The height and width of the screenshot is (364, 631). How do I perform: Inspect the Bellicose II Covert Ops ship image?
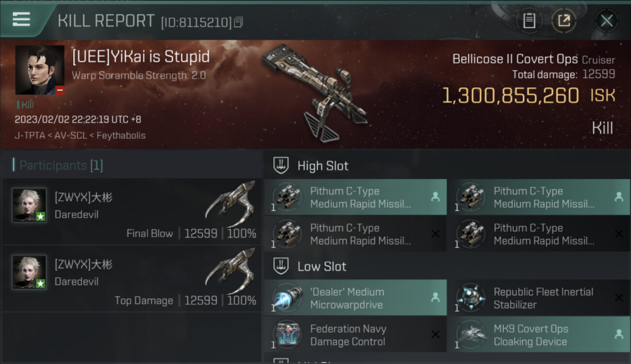tap(315, 92)
